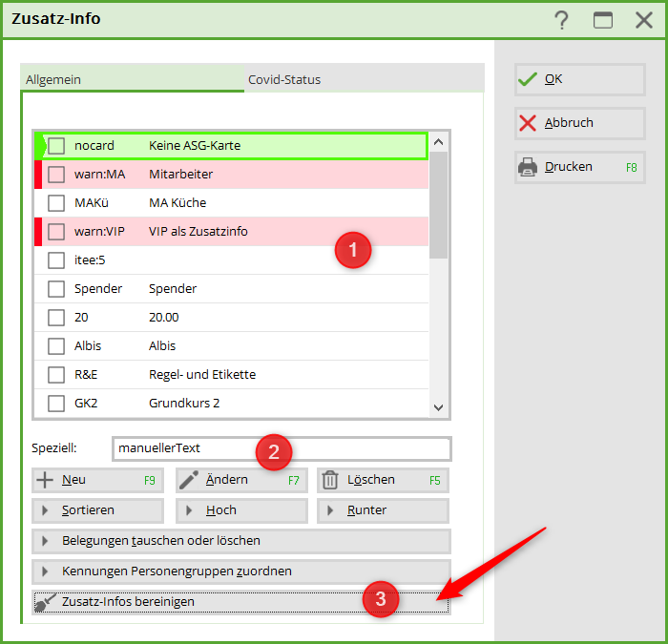Click the trash can Löschen button
The width and height of the screenshot is (668, 644).
click(x=383, y=480)
